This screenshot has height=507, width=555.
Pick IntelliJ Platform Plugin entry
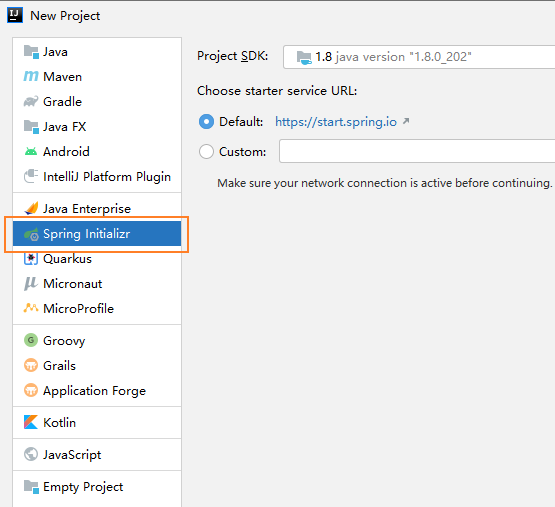click(97, 176)
